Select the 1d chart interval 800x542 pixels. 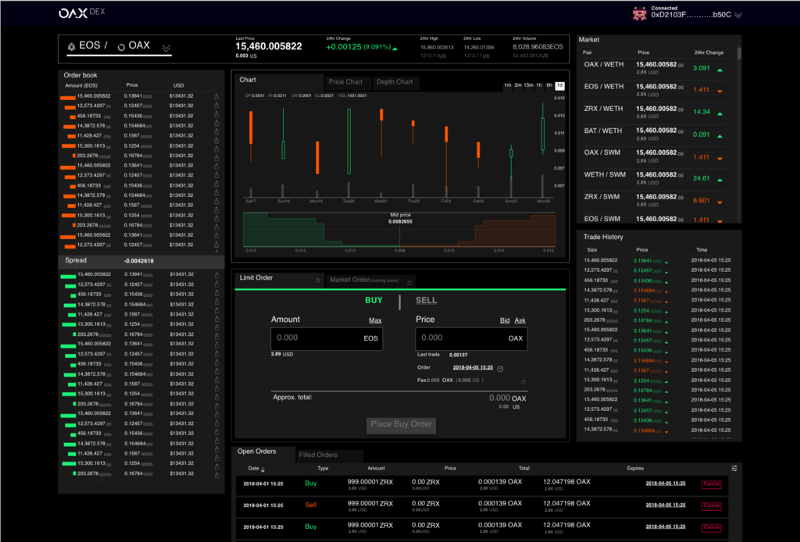click(x=560, y=86)
